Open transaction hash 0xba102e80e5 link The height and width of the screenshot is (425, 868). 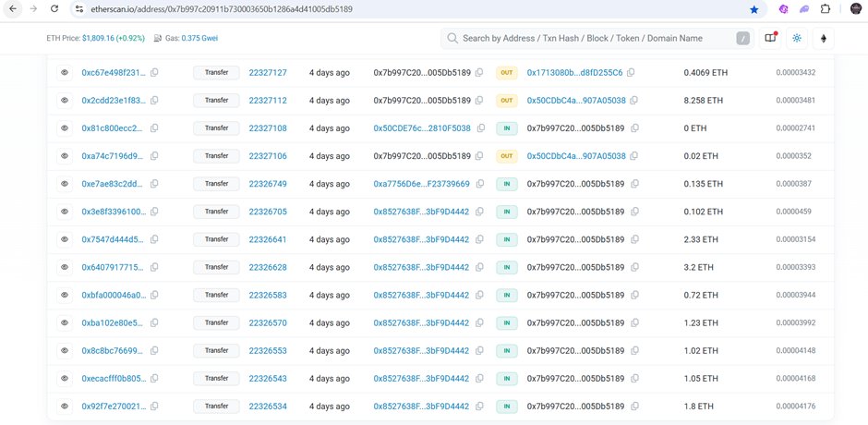114,323
